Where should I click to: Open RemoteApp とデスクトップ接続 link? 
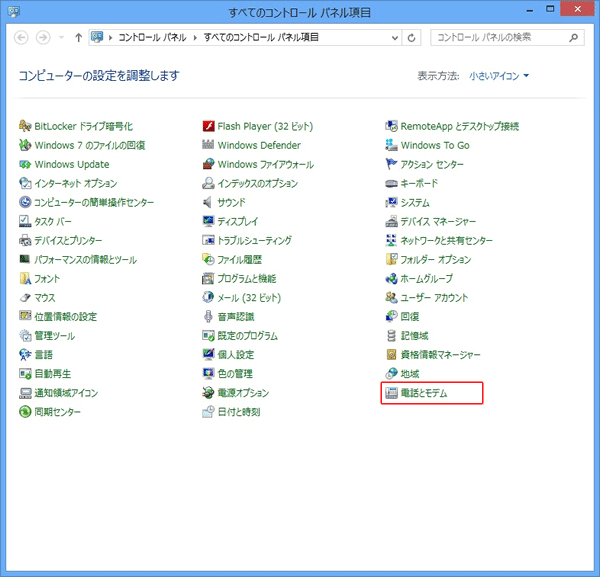(x=460, y=126)
